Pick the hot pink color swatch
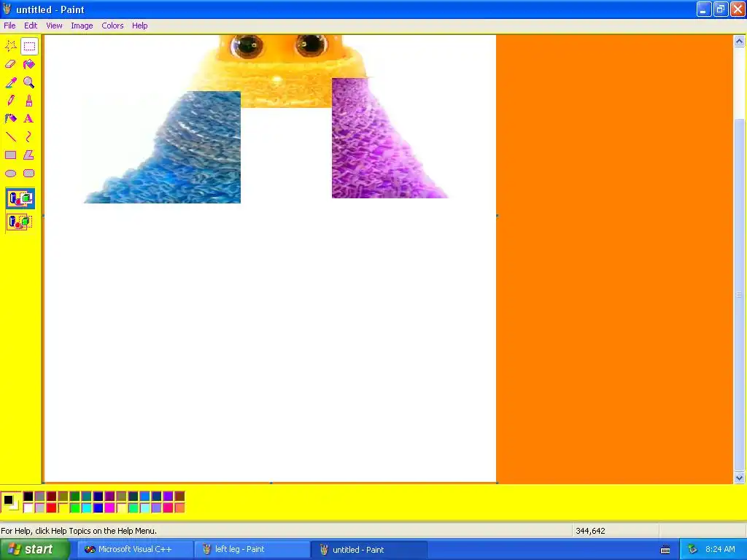747x560 pixels. [x=168, y=508]
